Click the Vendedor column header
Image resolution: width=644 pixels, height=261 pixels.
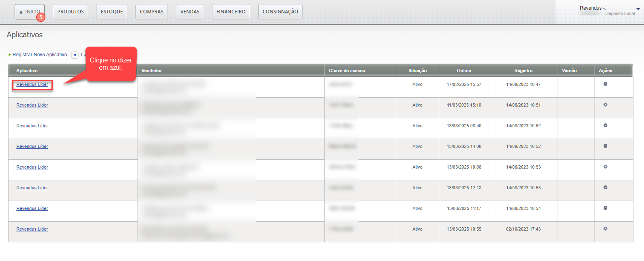152,71
